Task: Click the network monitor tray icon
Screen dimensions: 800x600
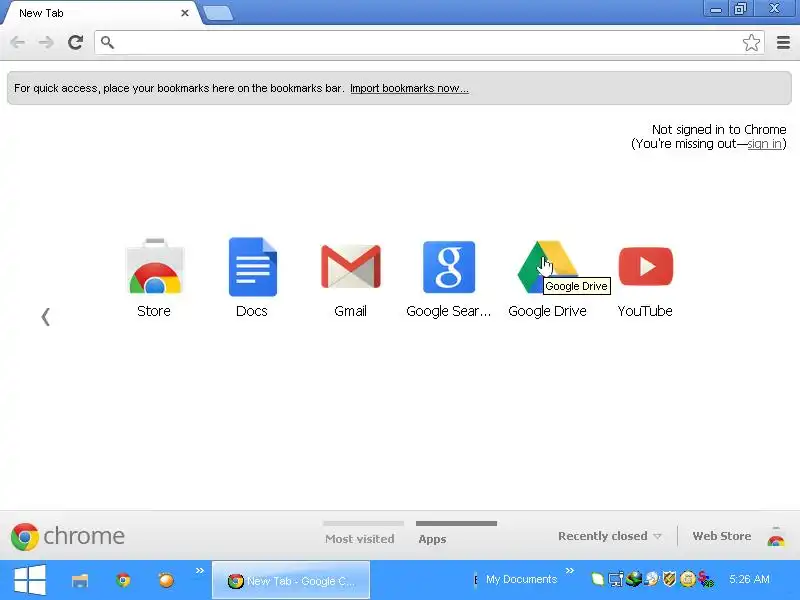Action: [616, 579]
